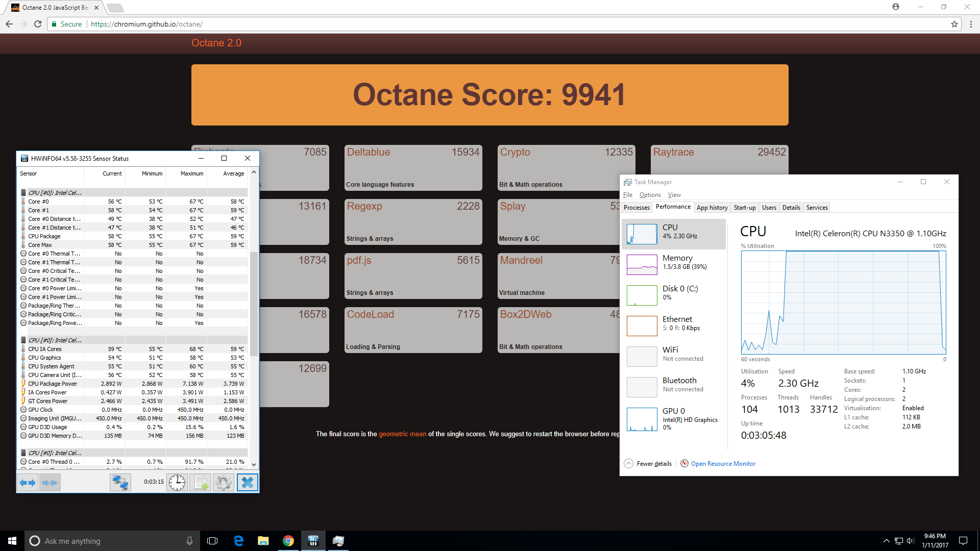Viewport: 980px width, 551px height.
Task: Switch to Start-up tab
Action: click(745, 208)
